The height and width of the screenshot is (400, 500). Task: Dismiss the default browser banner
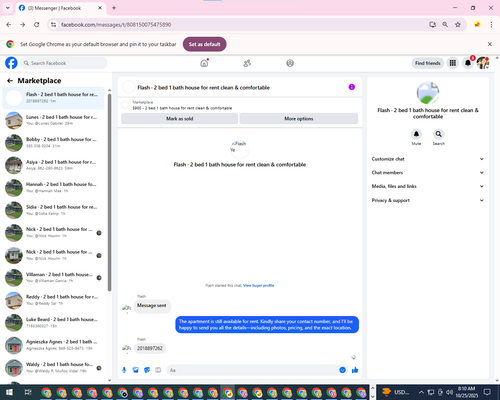click(490, 44)
